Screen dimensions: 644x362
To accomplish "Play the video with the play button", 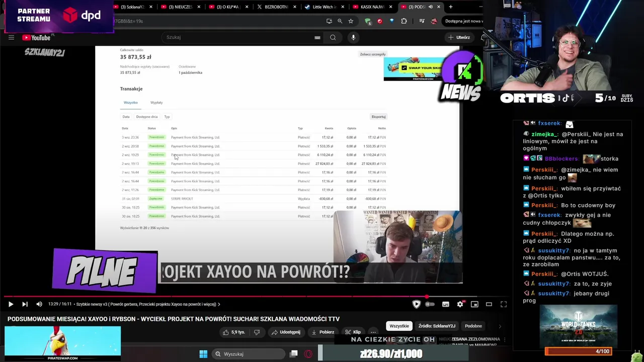I will point(11,304).
